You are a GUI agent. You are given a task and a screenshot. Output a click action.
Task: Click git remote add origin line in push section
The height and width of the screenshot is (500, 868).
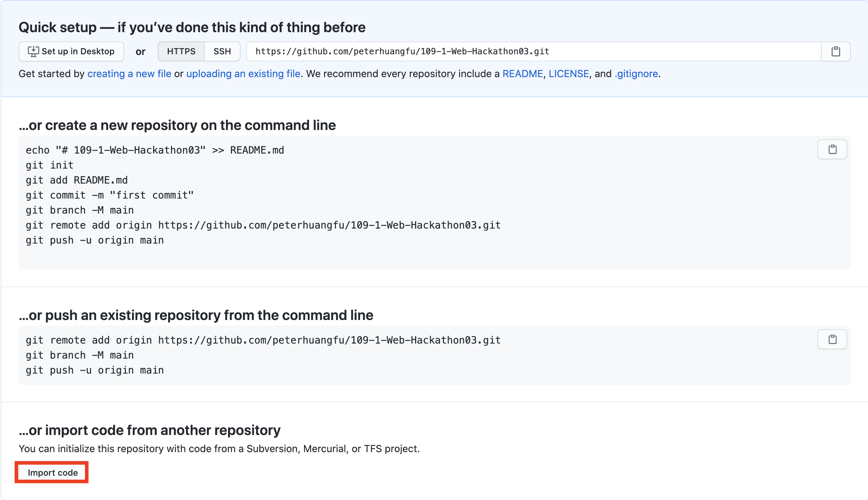click(x=263, y=340)
